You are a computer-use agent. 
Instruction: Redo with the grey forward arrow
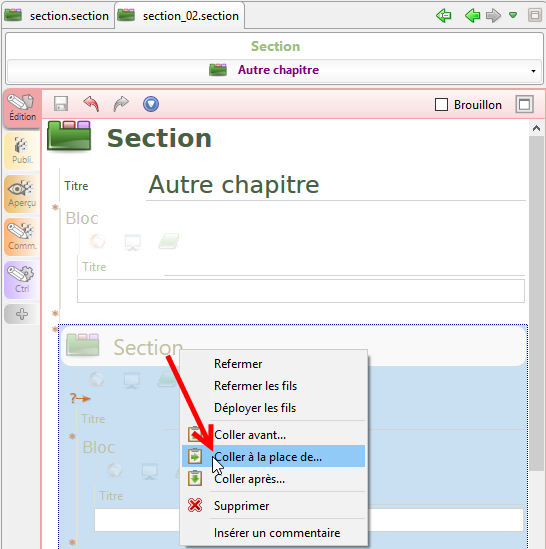pos(121,104)
